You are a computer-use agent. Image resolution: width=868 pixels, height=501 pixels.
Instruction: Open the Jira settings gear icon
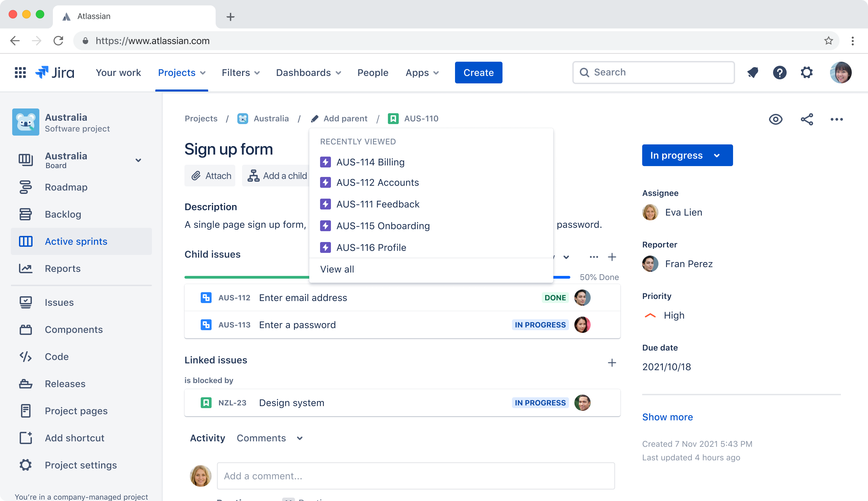tap(806, 73)
